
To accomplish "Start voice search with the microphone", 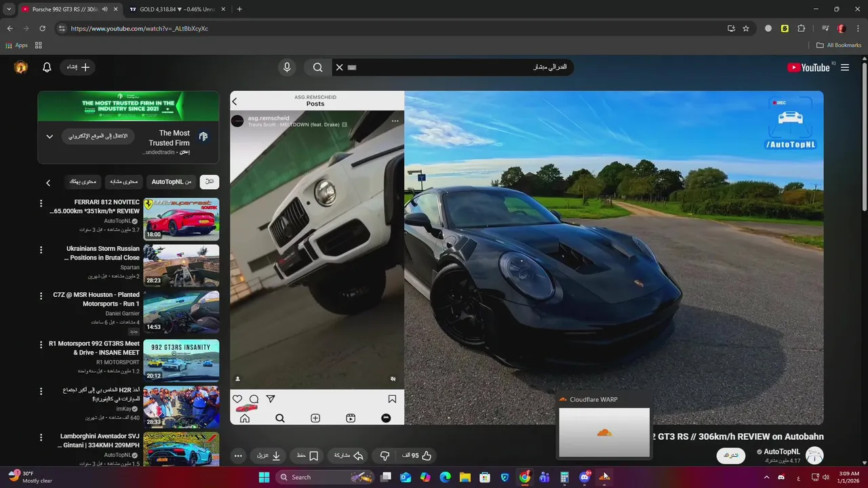I will [x=287, y=67].
